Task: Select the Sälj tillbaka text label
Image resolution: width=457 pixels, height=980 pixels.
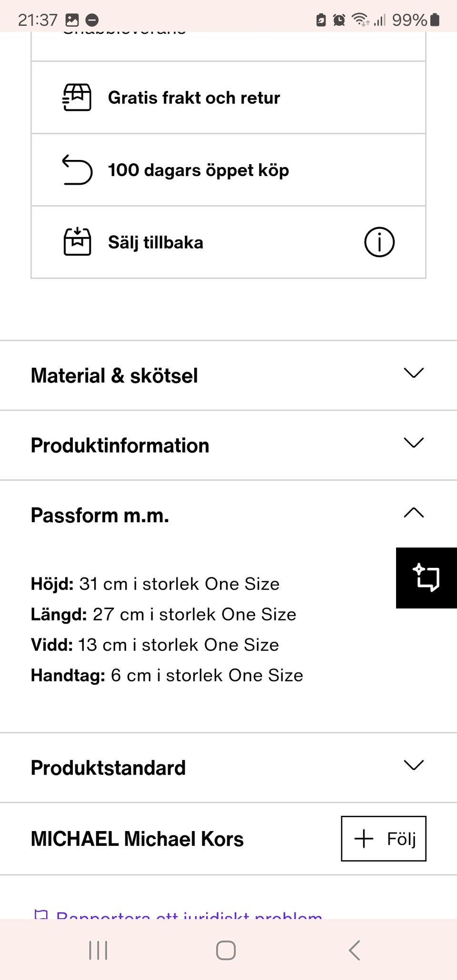Action: tap(156, 242)
